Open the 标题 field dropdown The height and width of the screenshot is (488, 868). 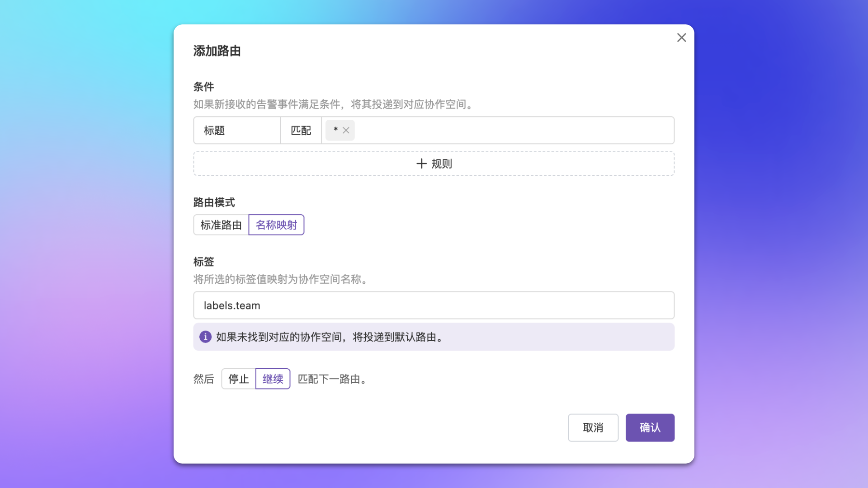236,131
